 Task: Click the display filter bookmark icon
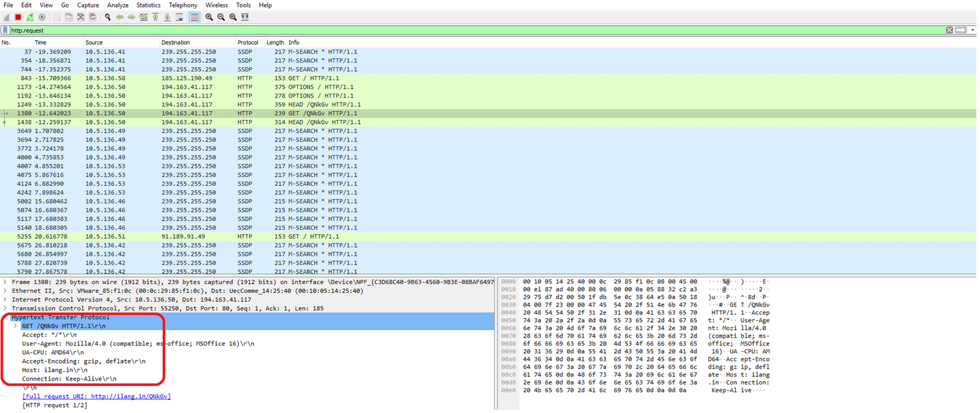(x=5, y=31)
